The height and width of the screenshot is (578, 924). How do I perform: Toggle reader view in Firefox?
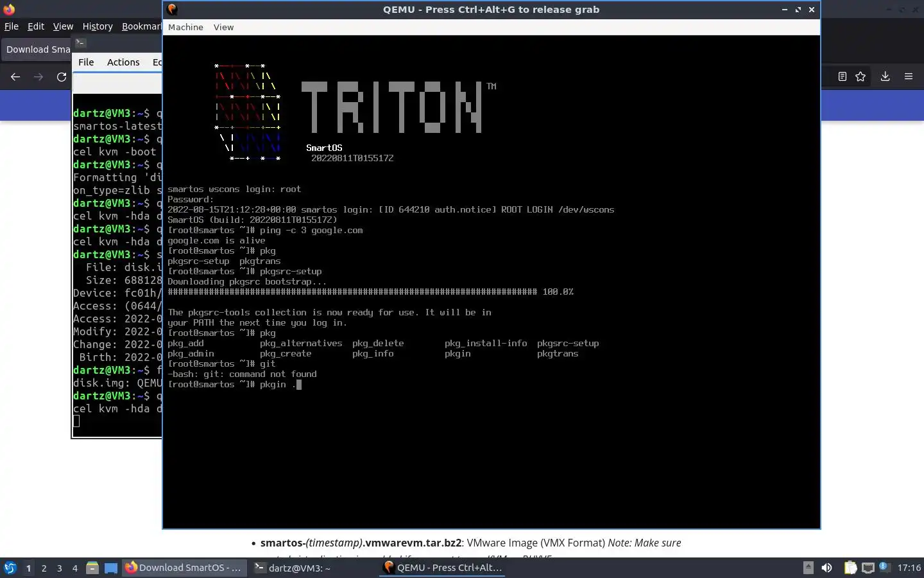(843, 76)
